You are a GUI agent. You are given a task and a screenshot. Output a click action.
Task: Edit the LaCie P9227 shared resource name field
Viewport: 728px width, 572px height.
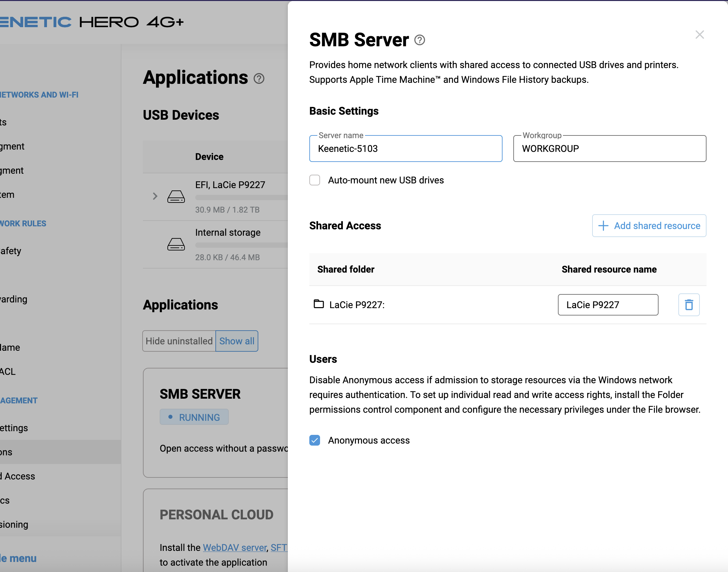tap(608, 305)
